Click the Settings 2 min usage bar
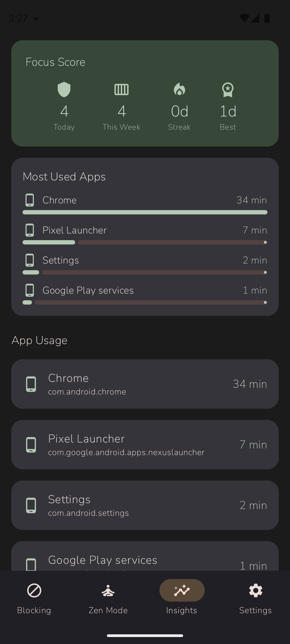The height and width of the screenshot is (644, 290). pos(145,272)
